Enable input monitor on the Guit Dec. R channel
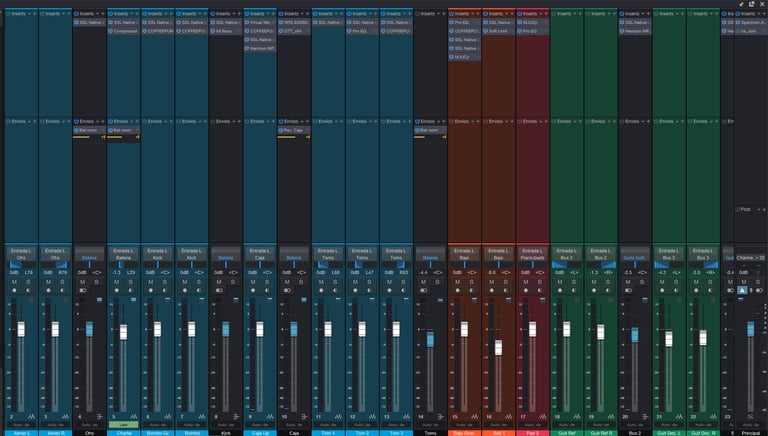Viewport: 768px width, 436px height. [x=711, y=290]
